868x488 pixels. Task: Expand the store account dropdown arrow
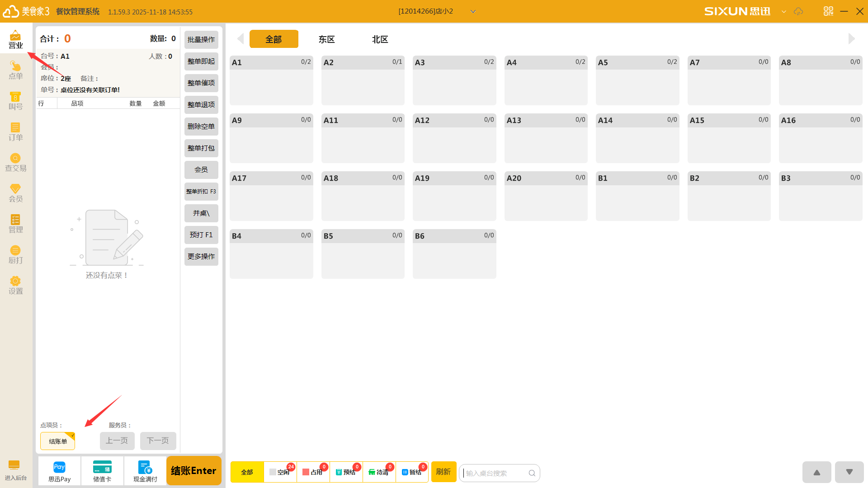click(473, 12)
